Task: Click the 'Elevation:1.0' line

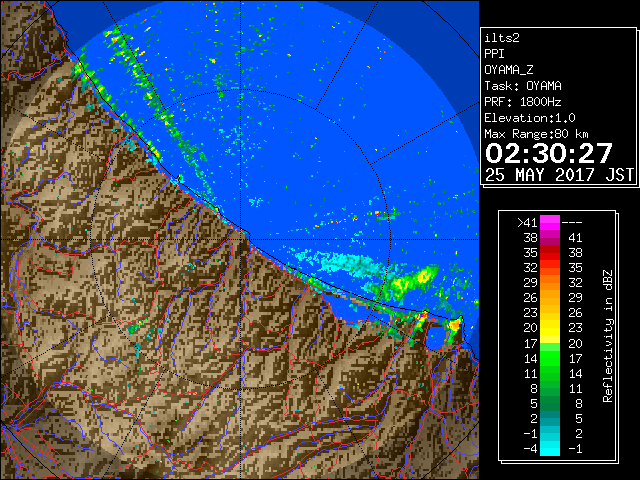Action: click(x=530, y=118)
